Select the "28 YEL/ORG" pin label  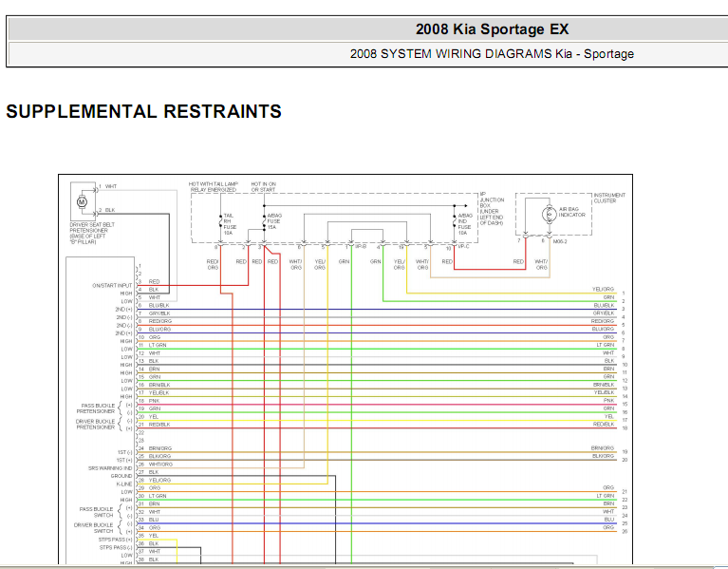[x=155, y=480]
